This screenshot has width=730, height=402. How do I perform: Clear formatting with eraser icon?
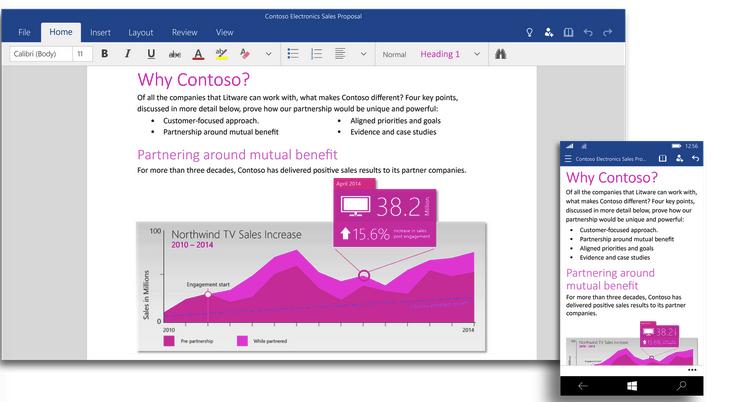pyautogui.click(x=245, y=54)
